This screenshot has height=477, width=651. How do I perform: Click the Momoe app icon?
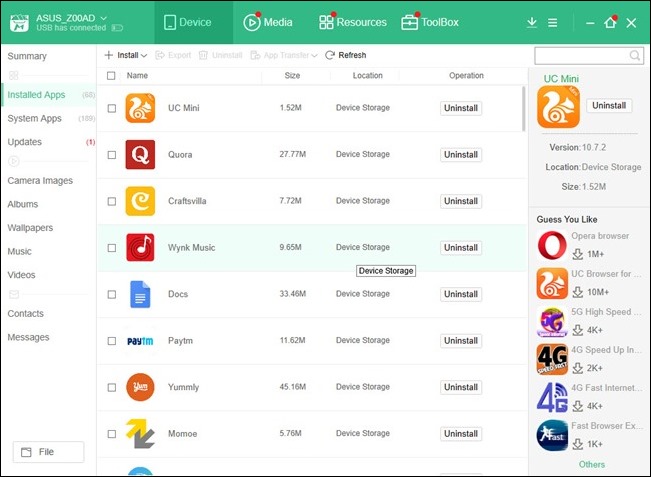(140, 433)
